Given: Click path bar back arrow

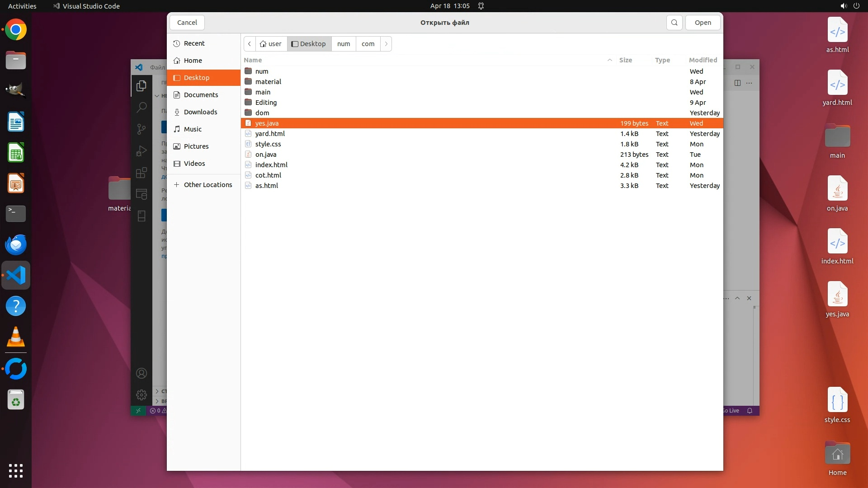Looking at the screenshot, I should [x=250, y=44].
